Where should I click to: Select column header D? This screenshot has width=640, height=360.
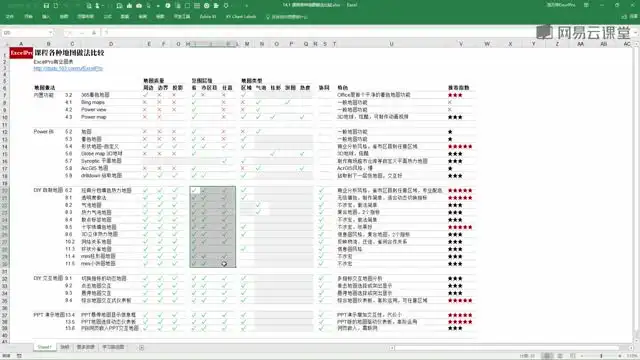tap(111, 44)
